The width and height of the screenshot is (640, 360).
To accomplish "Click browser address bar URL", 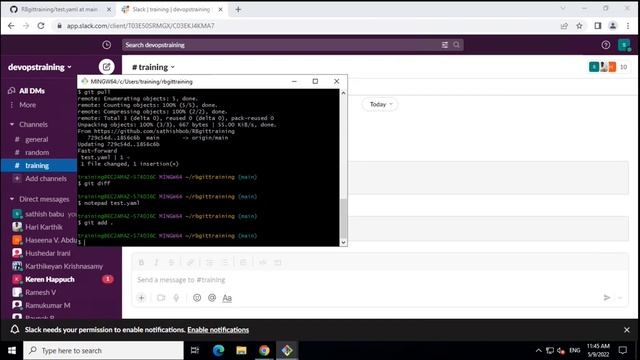I will coord(141,26).
